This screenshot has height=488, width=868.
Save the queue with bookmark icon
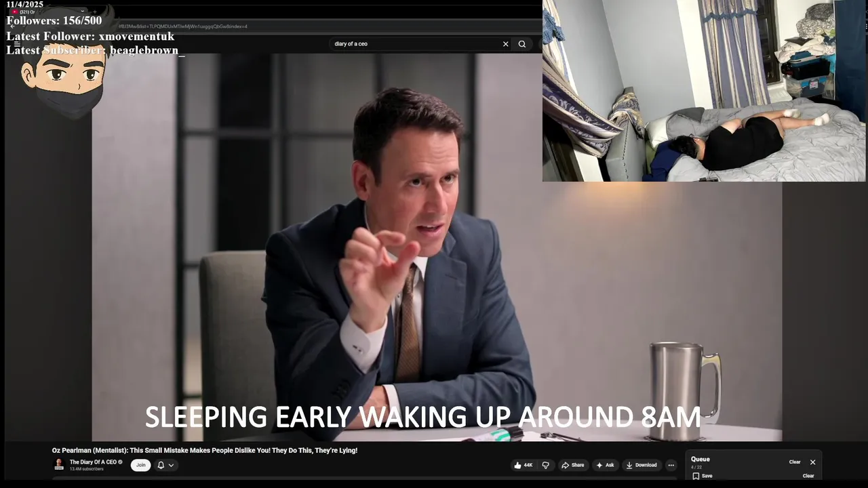(x=702, y=476)
